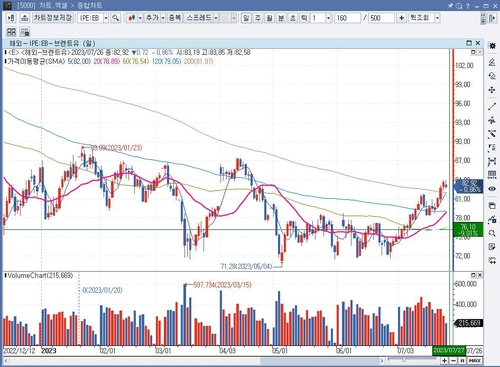Image resolution: width=500 pixels, height=367 pixels.
Task: Click the help question mark in title bar
Action: point(467,6)
